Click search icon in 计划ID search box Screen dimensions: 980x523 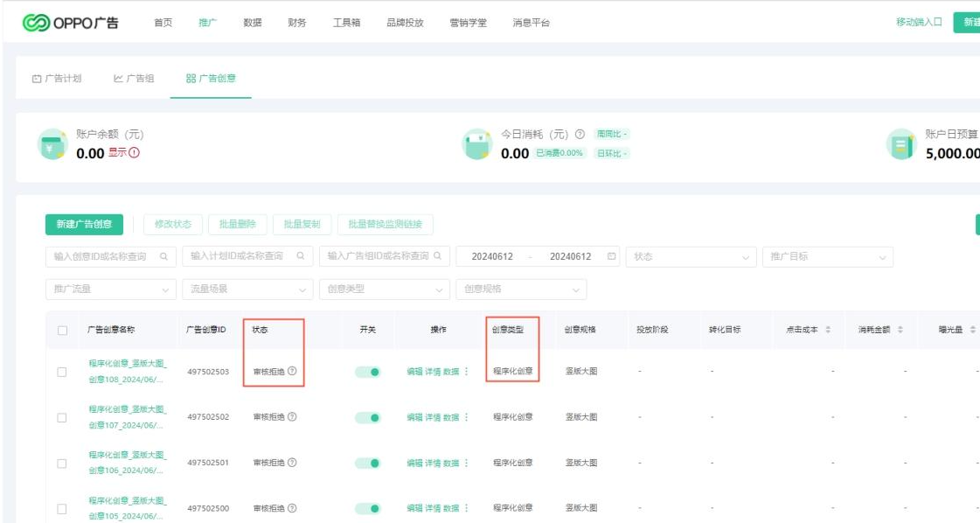pyautogui.click(x=301, y=256)
